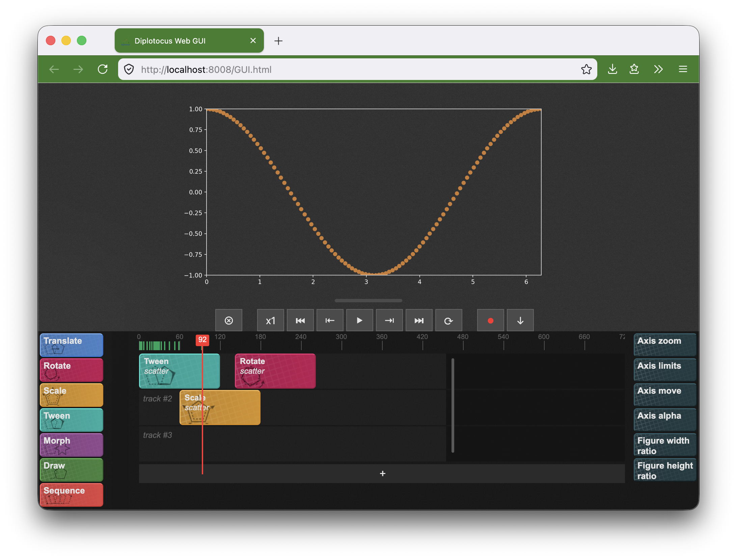
Task: Select the Draw action block
Action: coord(72,470)
